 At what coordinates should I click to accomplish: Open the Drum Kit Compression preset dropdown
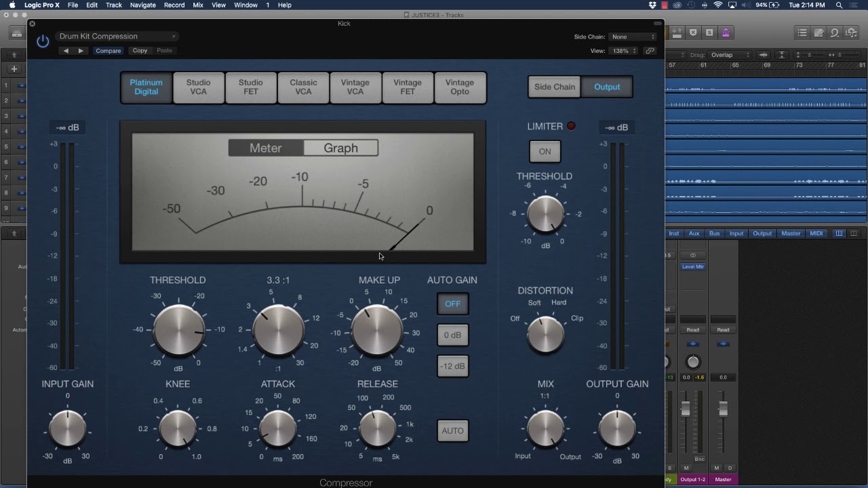(x=117, y=37)
